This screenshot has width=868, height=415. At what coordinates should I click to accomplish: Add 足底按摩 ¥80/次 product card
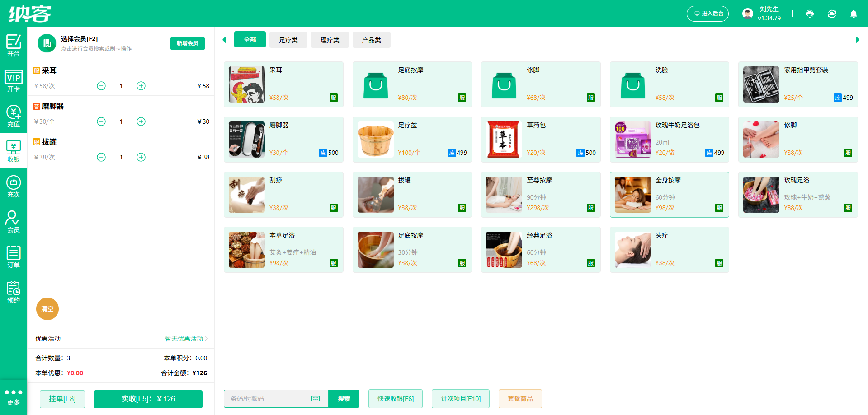(412, 84)
